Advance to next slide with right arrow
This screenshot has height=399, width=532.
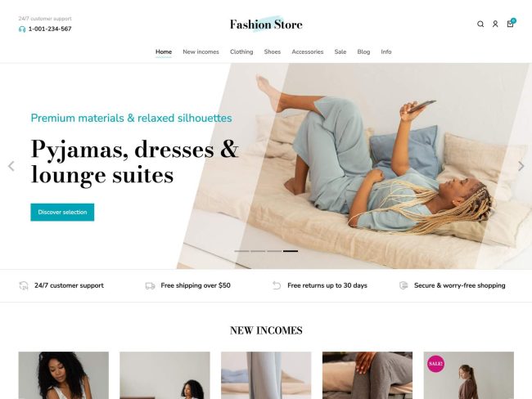[521, 166]
